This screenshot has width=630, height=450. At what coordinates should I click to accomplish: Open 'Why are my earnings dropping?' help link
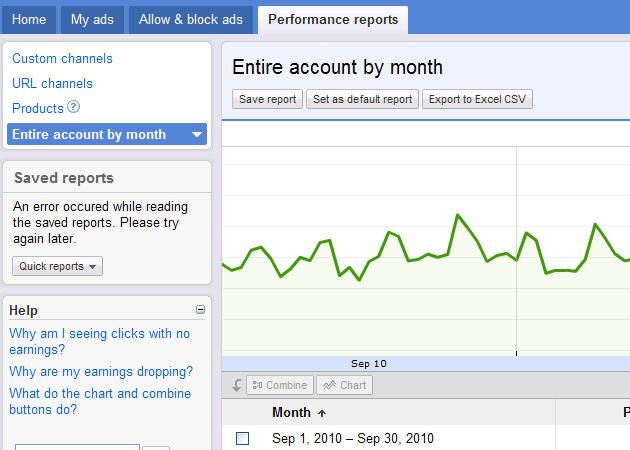coord(101,372)
